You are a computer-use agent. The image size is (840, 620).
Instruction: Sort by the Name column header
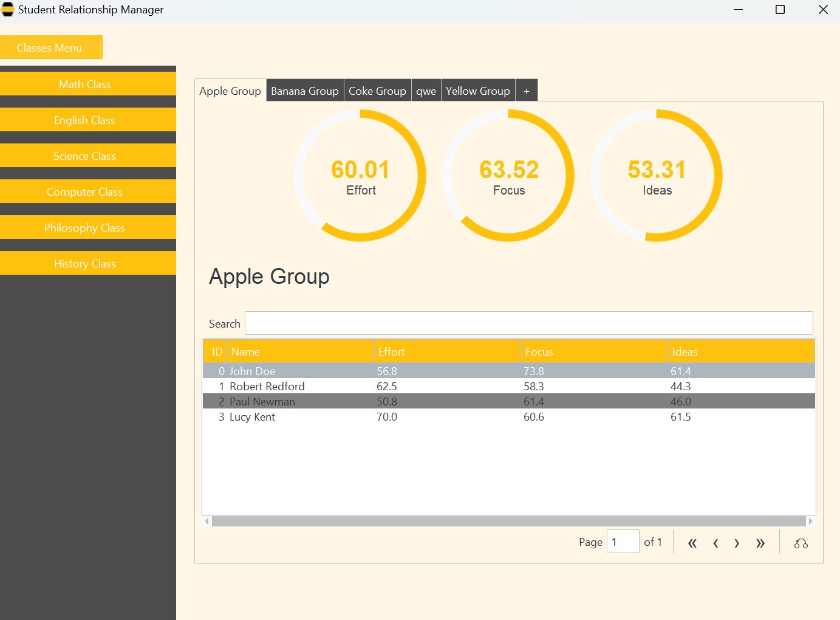301,351
